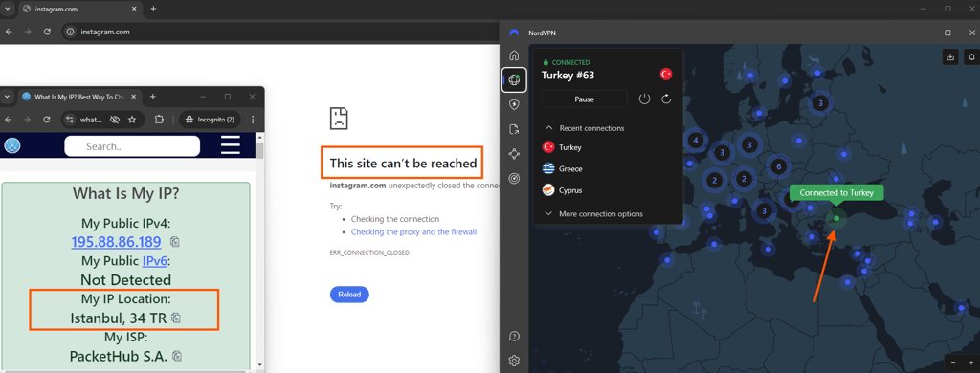Viewport: 980px width, 373px height.
Task: Click the Pause button in NordVPN
Action: (x=585, y=99)
